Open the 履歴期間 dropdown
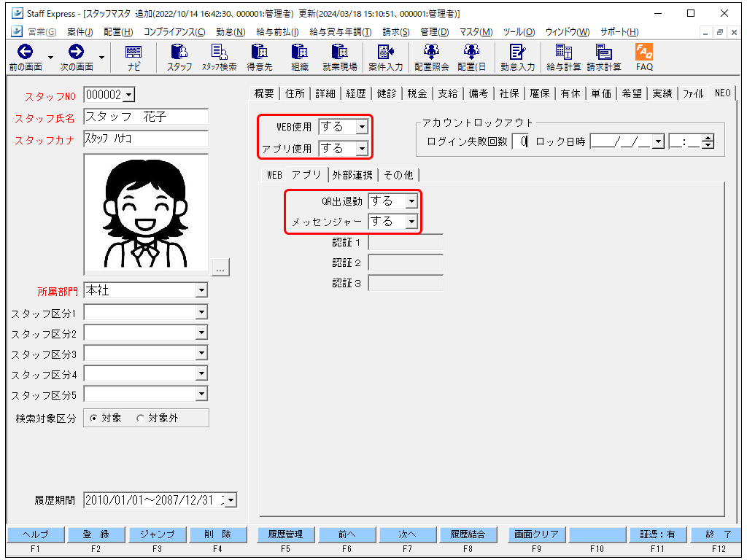The width and height of the screenshot is (747, 560). pos(231,500)
